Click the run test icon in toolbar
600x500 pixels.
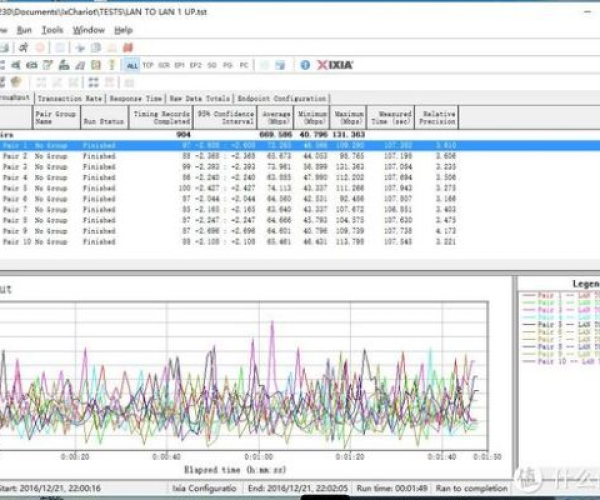[21, 47]
